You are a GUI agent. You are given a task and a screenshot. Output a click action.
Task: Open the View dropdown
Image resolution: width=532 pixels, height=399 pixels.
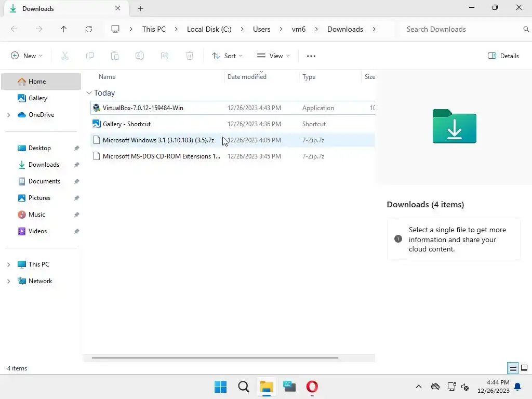[273, 56]
